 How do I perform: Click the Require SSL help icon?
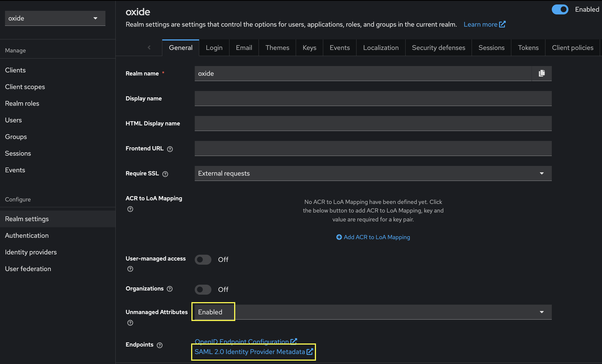(165, 174)
